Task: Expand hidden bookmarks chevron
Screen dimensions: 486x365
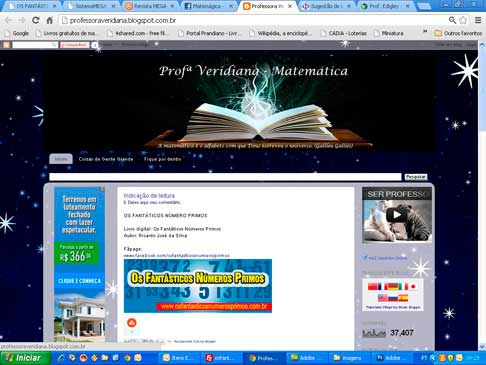Action: [x=425, y=33]
